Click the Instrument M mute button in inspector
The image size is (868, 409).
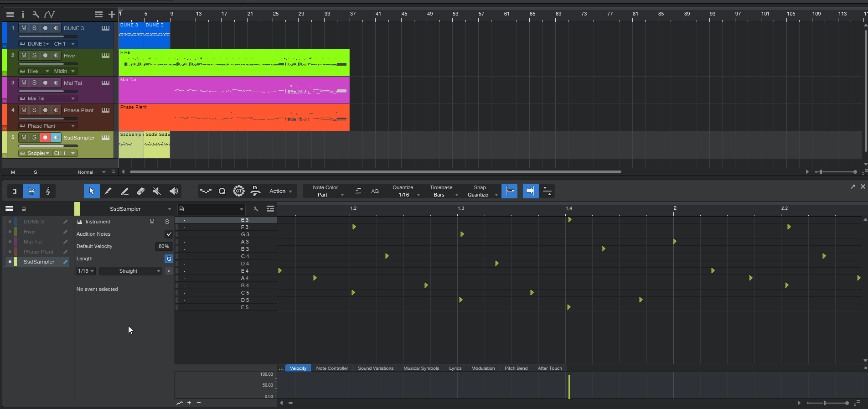(152, 222)
